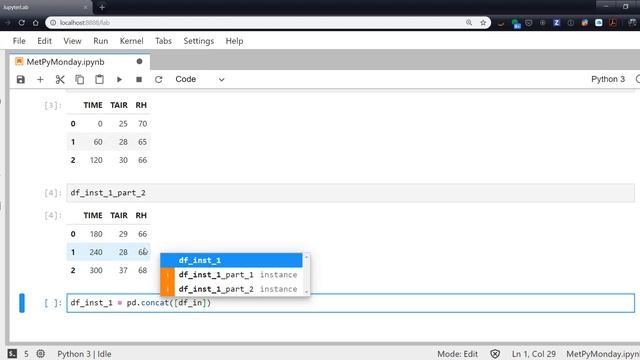This screenshot has width=640, height=360.
Task: Close the MetPyMonday.ipynb tab via its unsaved dot
Action: tap(140, 61)
